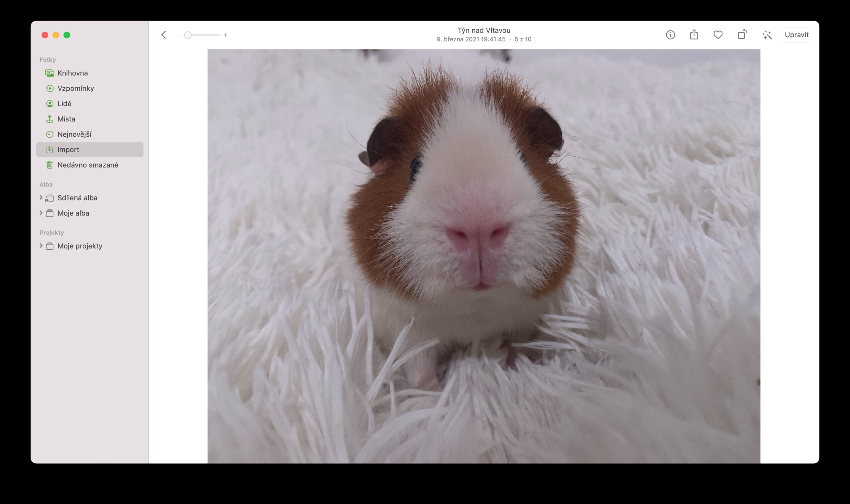
Task: Select Nejnovější to sort by newest
Action: tap(75, 134)
